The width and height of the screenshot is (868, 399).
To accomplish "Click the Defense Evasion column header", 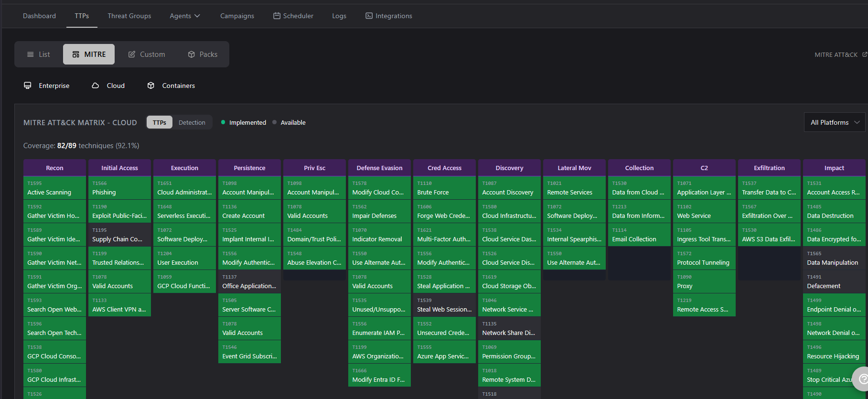I will point(379,168).
